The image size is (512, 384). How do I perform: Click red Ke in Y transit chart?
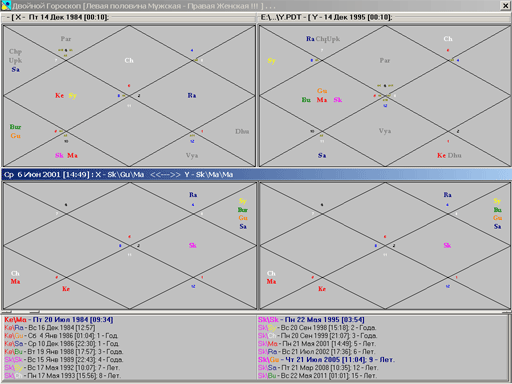point(322,289)
